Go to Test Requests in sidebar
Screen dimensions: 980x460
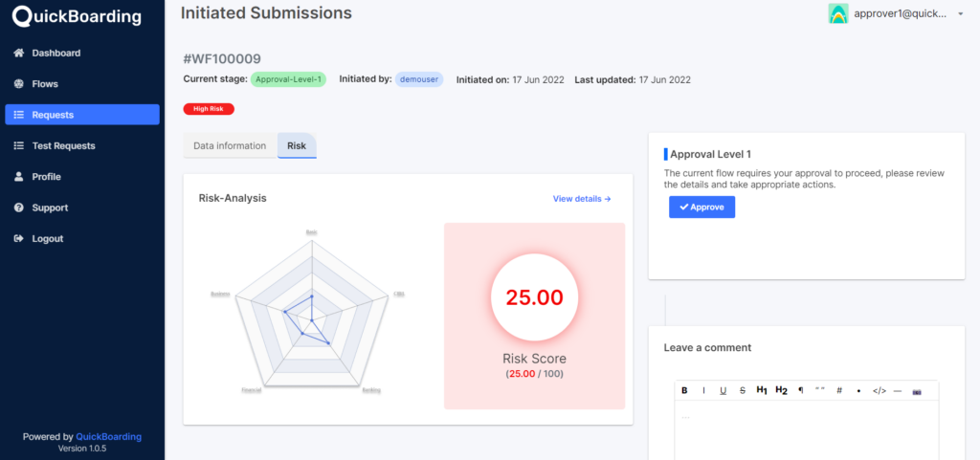tap(63, 145)
